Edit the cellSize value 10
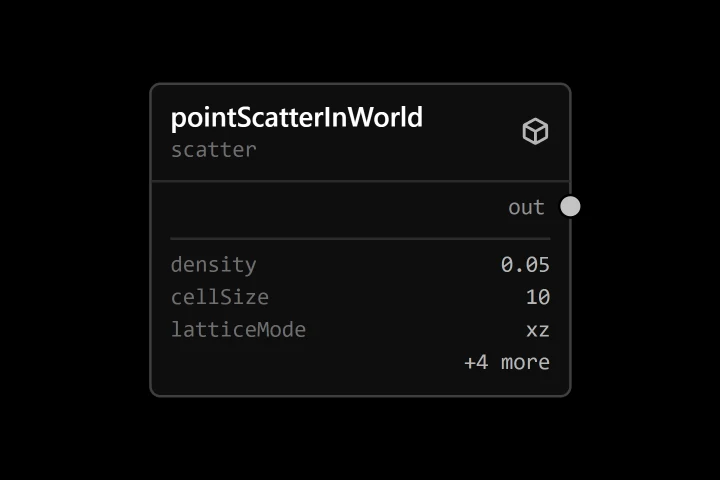Screen dimensions: 720x480 [538, 297]
